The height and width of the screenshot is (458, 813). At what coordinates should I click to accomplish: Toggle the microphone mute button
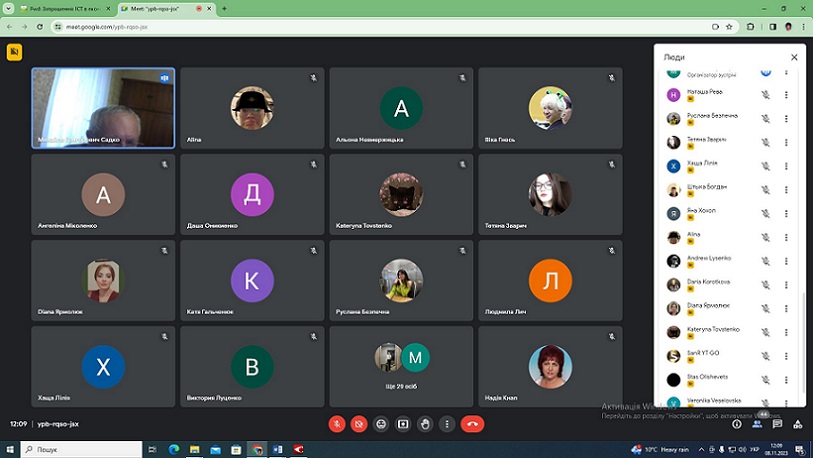point(337,424)
